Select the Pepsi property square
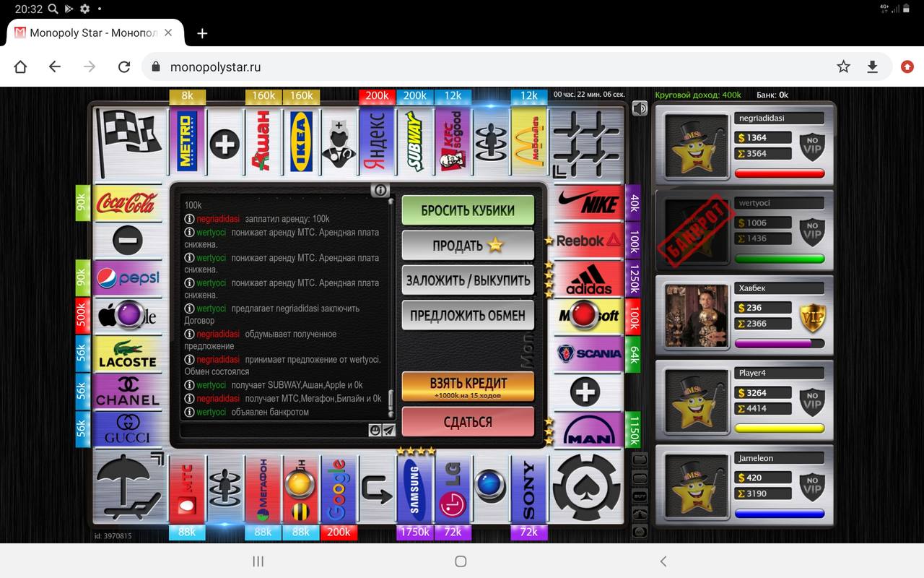 [127, 279]
